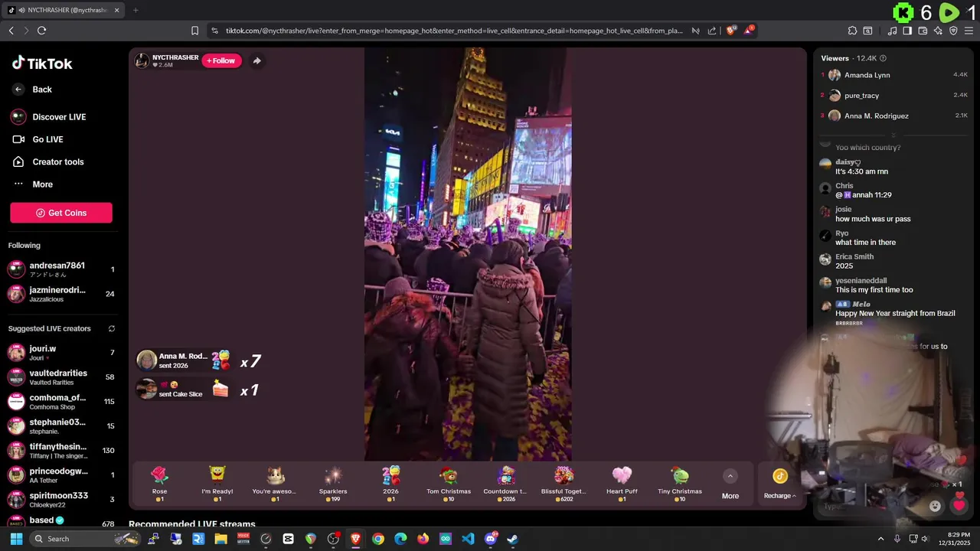Send the I'm Ready! gift
Screen dimensions: 980x551
pyautogui.click(x=217, y=484)
